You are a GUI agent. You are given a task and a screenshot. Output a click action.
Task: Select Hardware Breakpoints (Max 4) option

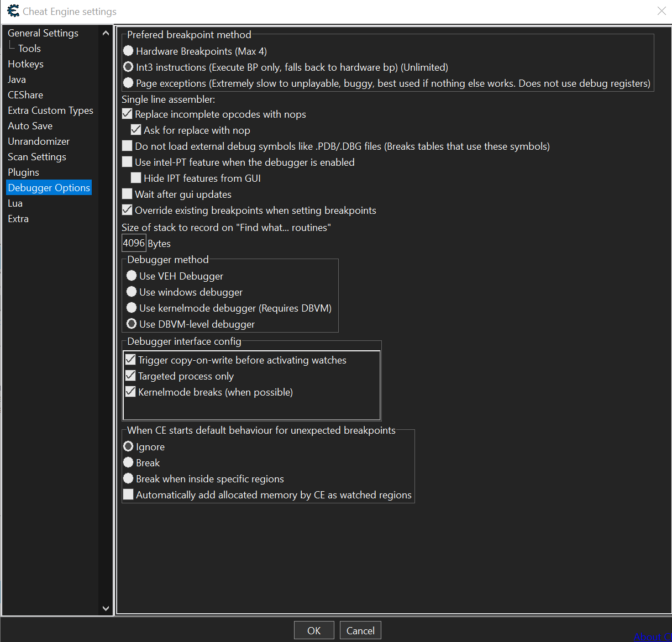(x=129, y=51)
